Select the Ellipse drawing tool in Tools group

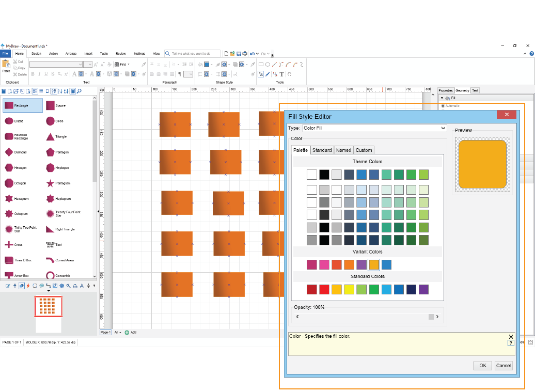(268, 64)
